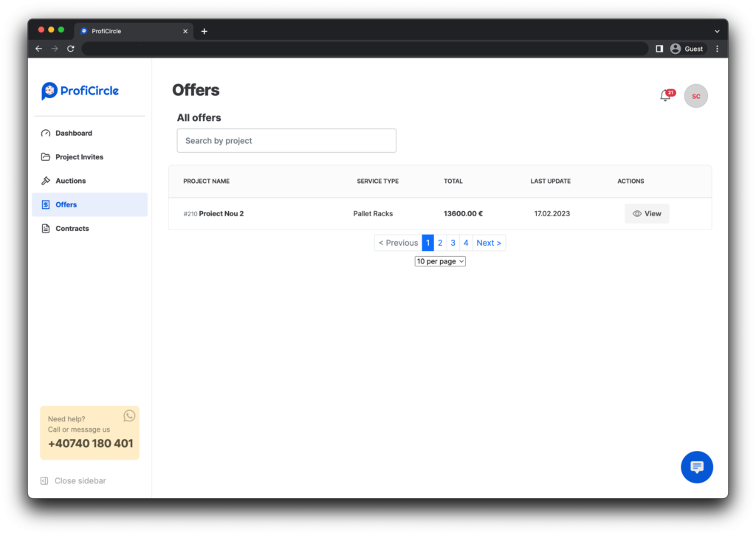756x535 pixels.
Task: Close the ProfiCircle browser tab
Action: pos(185,31)
